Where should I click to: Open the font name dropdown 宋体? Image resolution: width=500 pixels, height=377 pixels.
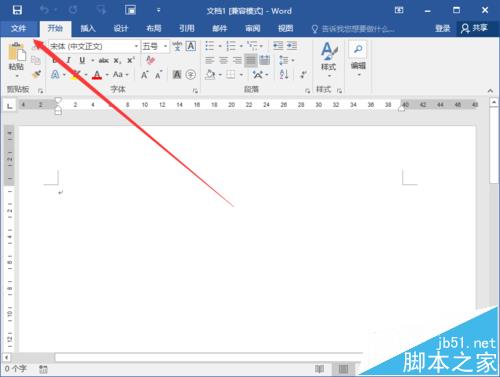click(136, 46)
